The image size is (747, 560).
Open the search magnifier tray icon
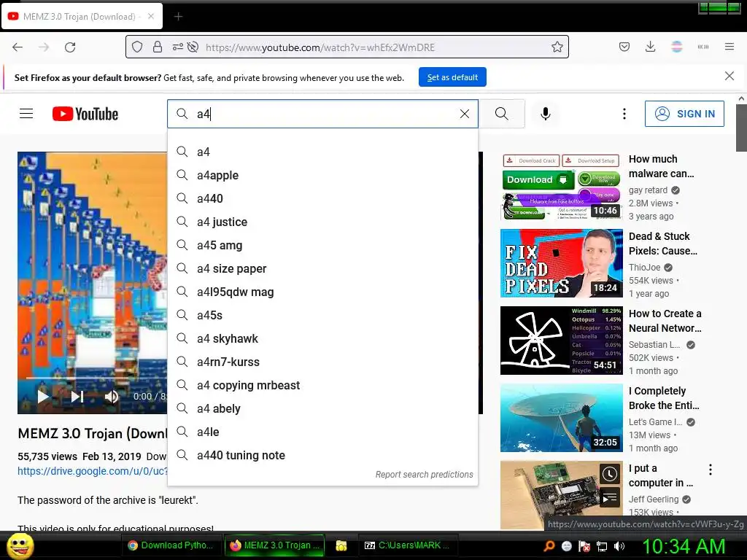(x=549, y=546)
